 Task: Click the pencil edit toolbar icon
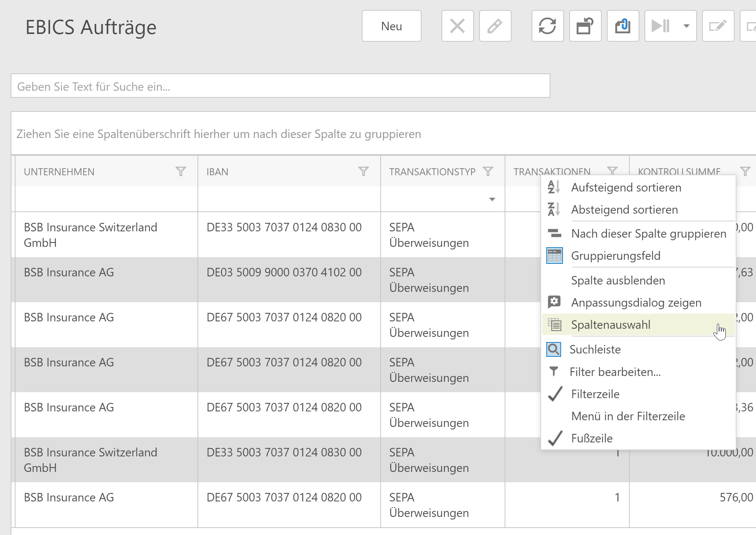pyautogui.click(x=495, y=26)
